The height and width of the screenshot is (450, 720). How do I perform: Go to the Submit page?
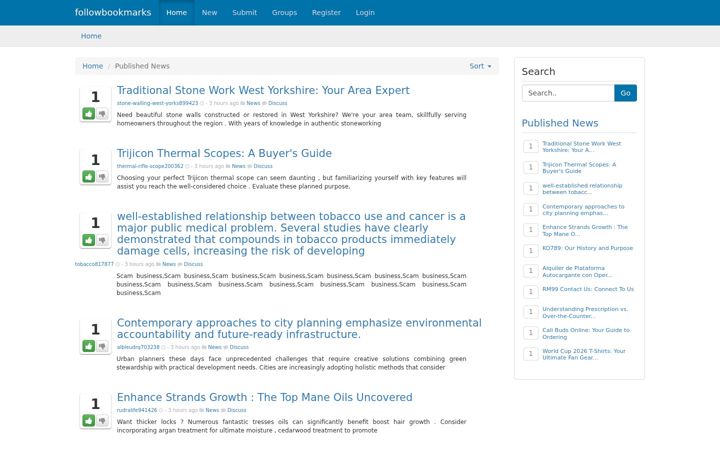point(244,12)
